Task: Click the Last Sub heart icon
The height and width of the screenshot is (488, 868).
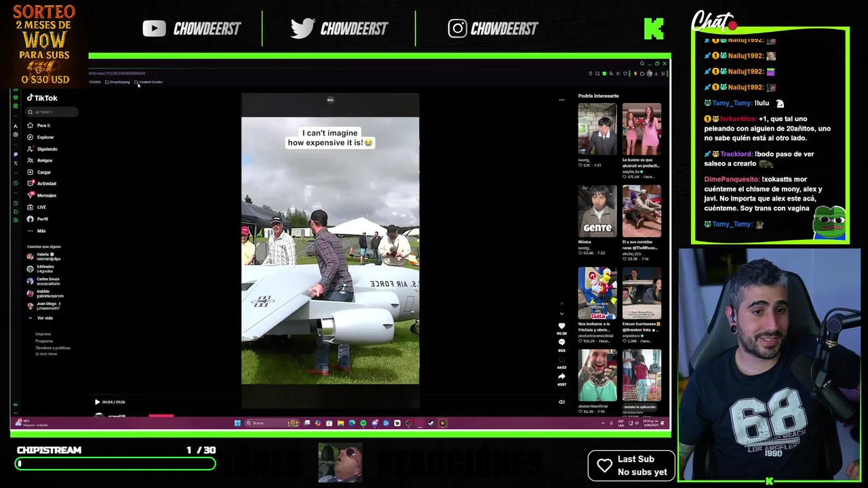Action: pos(604,465)
